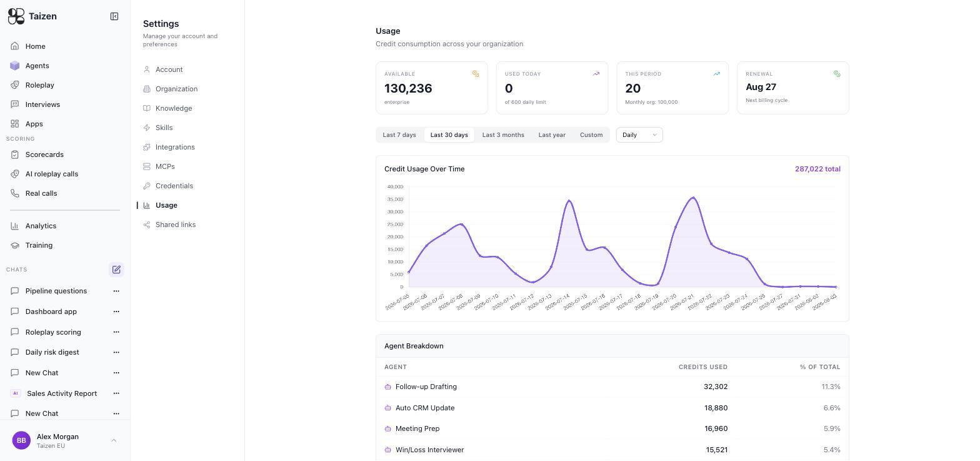The height and width of the screenshot is (461, 980).
Task: Click the Account person icon in settings
Action: coord(147,69)
